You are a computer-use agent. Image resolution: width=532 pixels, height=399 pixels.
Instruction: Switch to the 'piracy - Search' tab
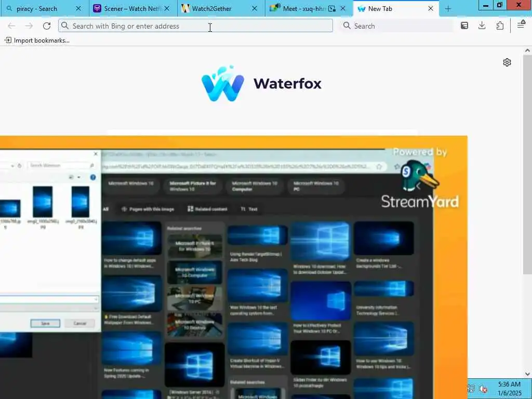[x=44, y=8]
